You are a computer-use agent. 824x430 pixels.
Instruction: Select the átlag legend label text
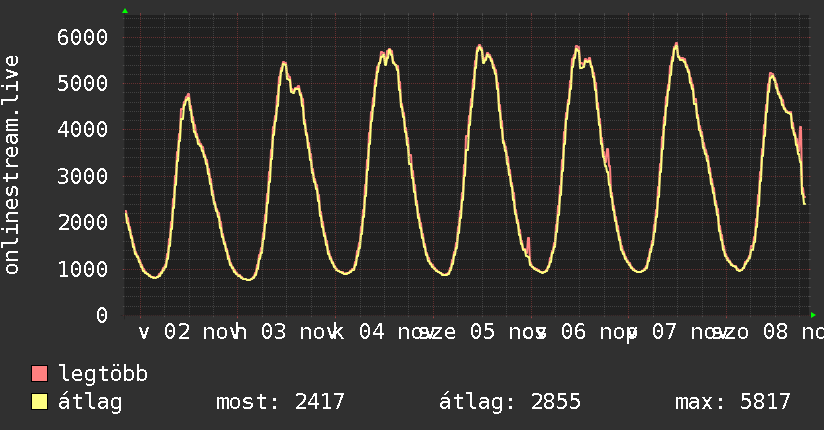(x=90, y=403)
